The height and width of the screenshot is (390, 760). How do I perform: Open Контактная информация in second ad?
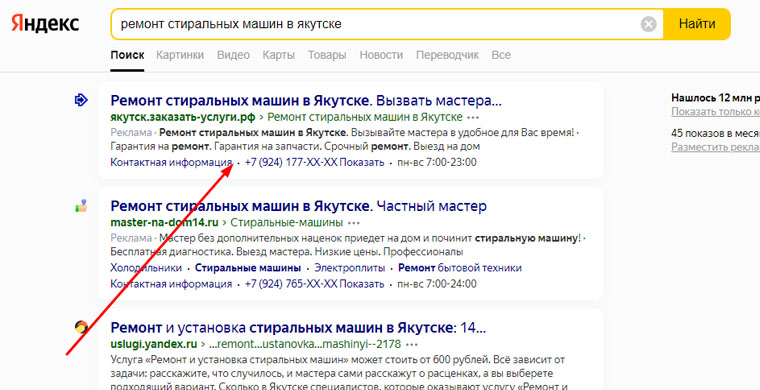point(171,284)
